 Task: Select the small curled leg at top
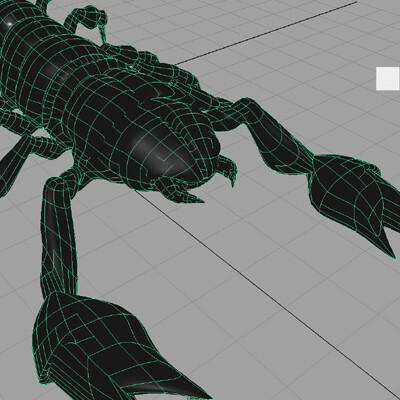(x=88, y=22)
